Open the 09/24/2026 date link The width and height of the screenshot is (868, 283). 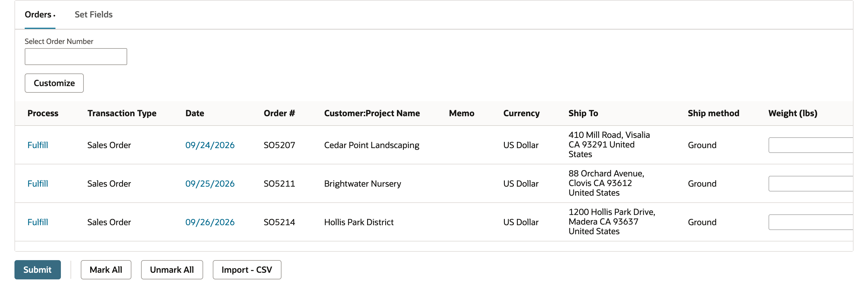[x=210, y=145]
